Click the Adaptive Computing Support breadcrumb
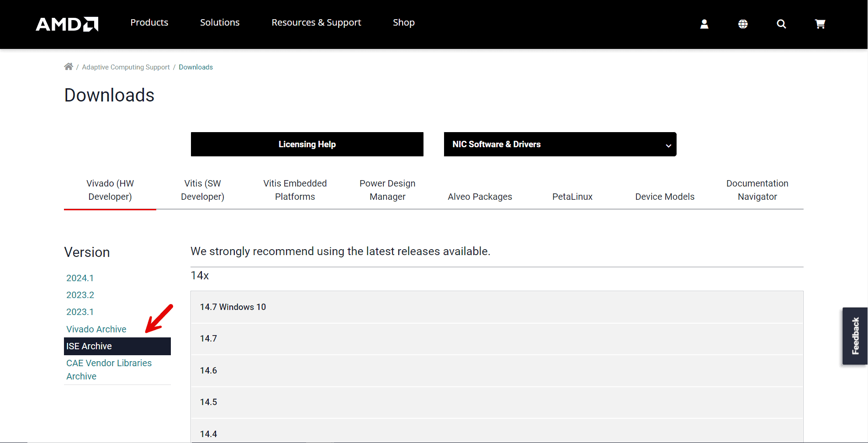Screen dimensions: 868x443 [x=126, y=67]
